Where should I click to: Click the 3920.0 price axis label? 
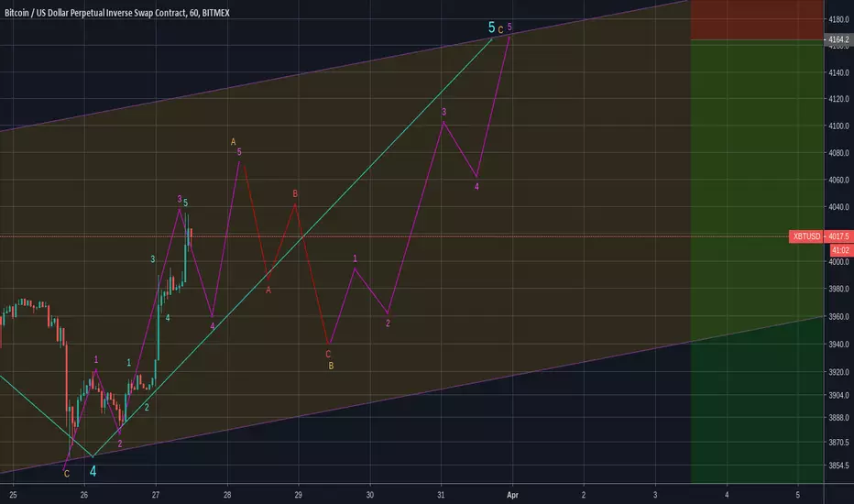[x=838, y=372]
